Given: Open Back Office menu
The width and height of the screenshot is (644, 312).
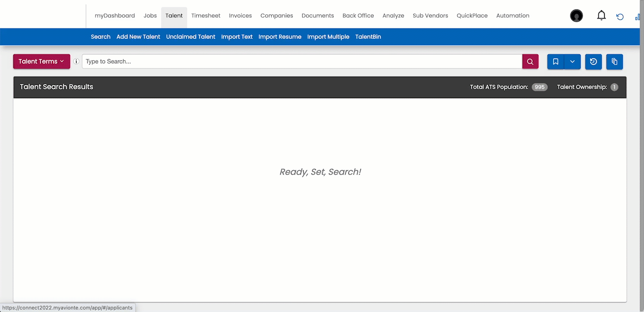Looking at the screenshot, I should [358, 16].
